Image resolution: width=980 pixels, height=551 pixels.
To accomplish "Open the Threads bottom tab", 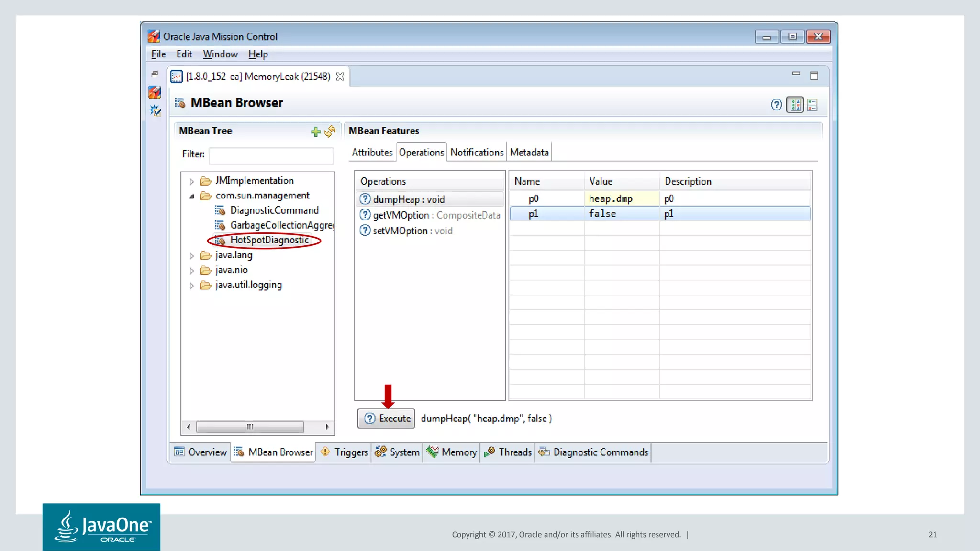I will (x=508, y=452).
